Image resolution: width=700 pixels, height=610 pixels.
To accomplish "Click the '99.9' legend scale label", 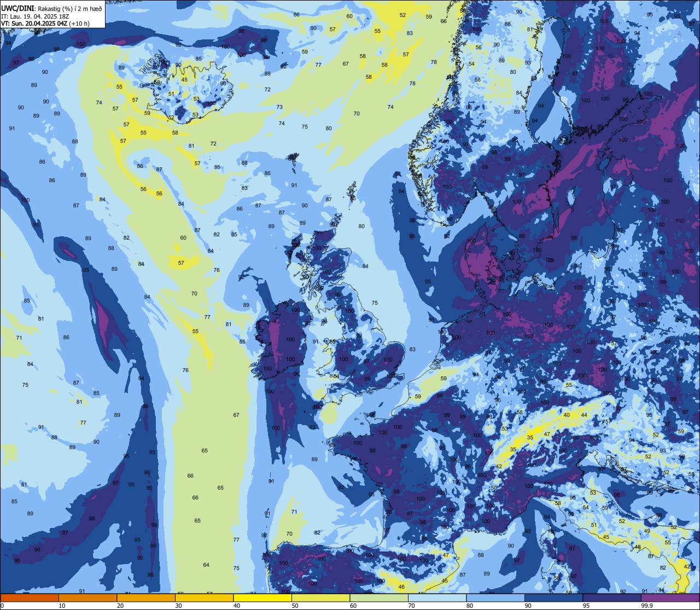I will (x=647, y=606).
